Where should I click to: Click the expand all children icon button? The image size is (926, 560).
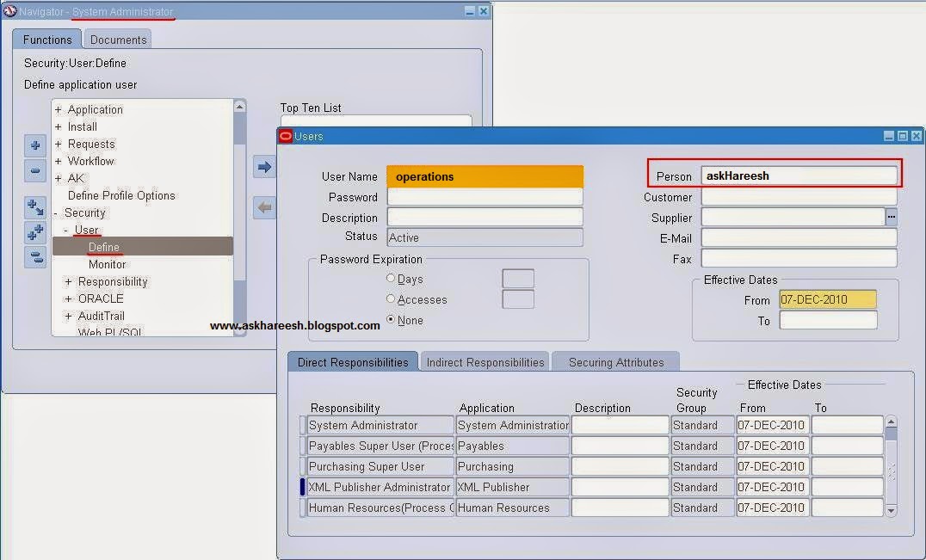[35, 207]
